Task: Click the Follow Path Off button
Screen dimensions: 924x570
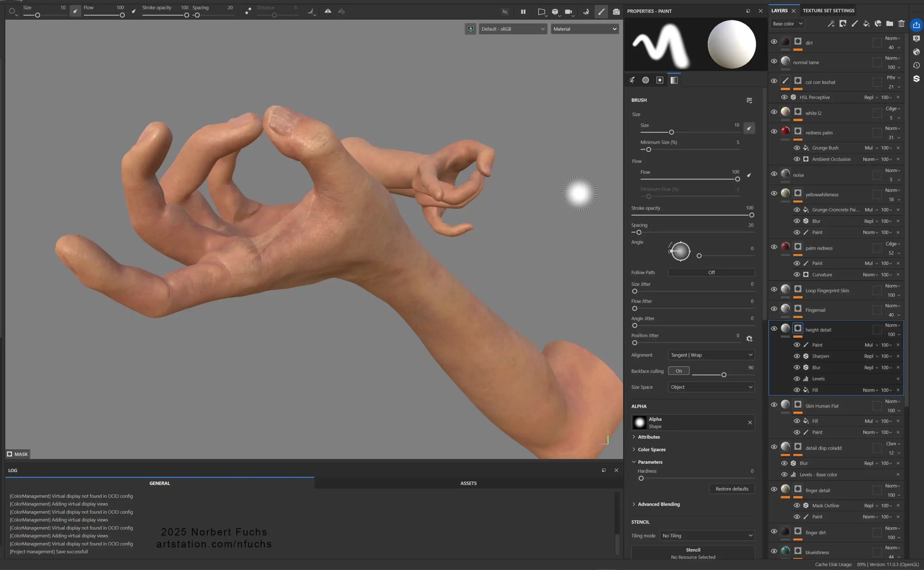Action: pyautogui.click(x=711, y=272)
